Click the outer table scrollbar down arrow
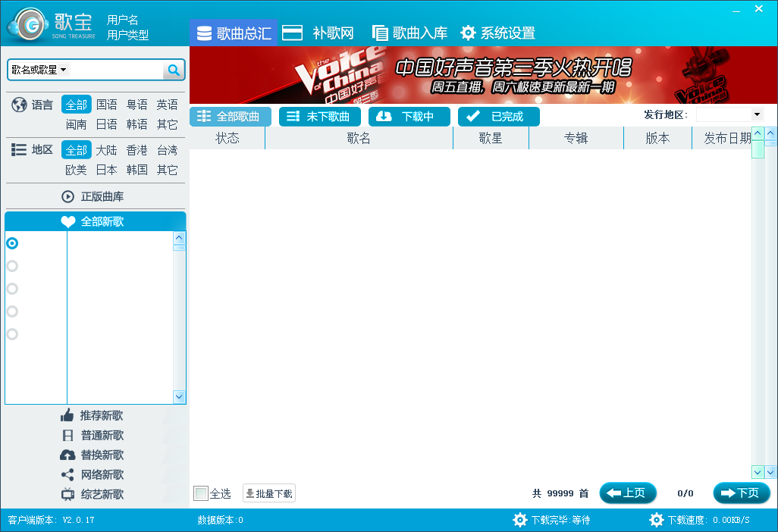The width and height of the screenshot is (778, 532). 770,472
